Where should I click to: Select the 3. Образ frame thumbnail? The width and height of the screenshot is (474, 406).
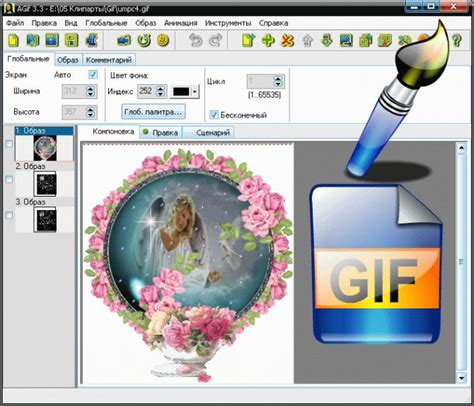[x=45, y=219]
